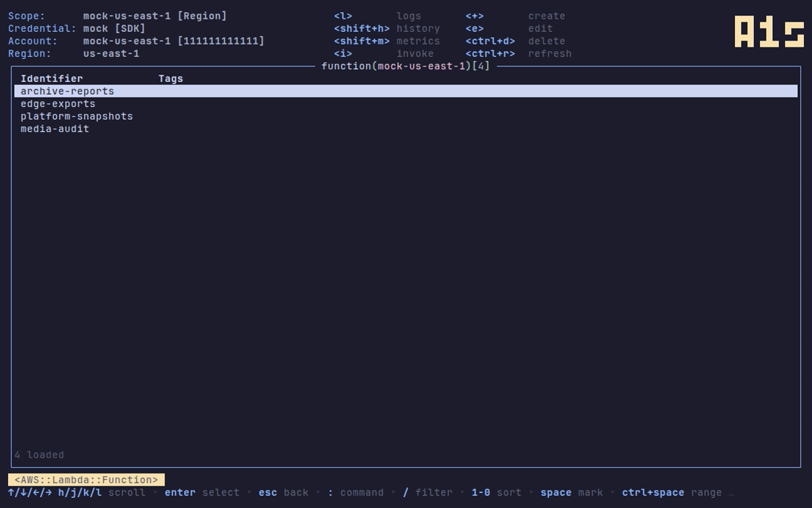
Task: Click the <ctrl+d> key label
Action: pos(491,41)
